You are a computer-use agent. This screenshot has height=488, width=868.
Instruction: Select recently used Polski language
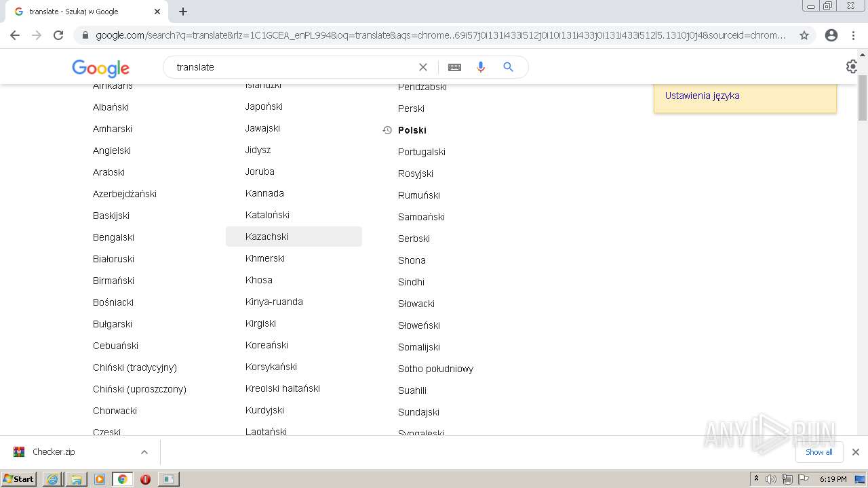pos(412,130)
